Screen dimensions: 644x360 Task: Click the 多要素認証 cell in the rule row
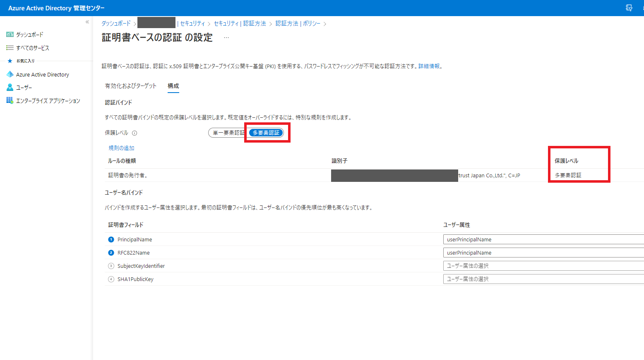pyautogui.click(x=568, y=175)
